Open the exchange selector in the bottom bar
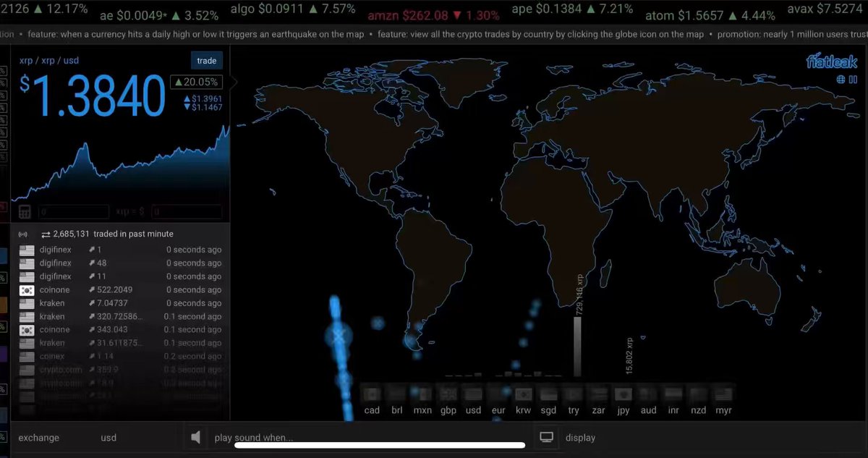Viewport: 868px width, 458px height. [39, 438]
